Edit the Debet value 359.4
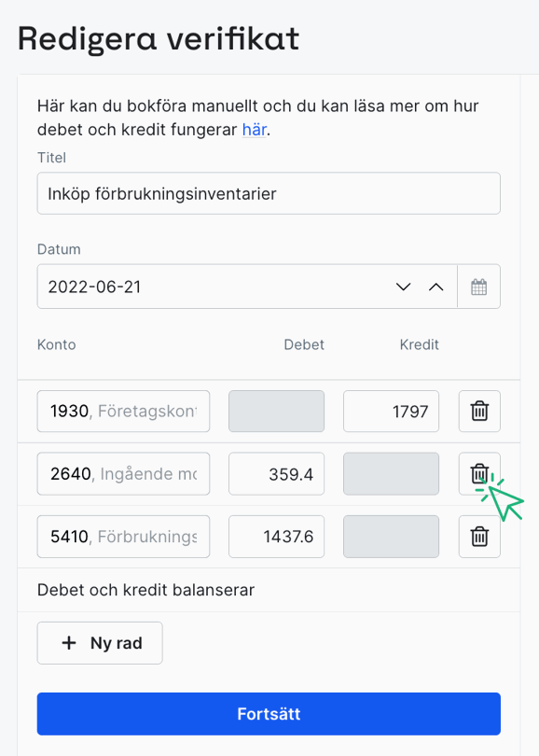Image resolution: width=539 pixels, height=756 pixels. [x=276, y=473]
